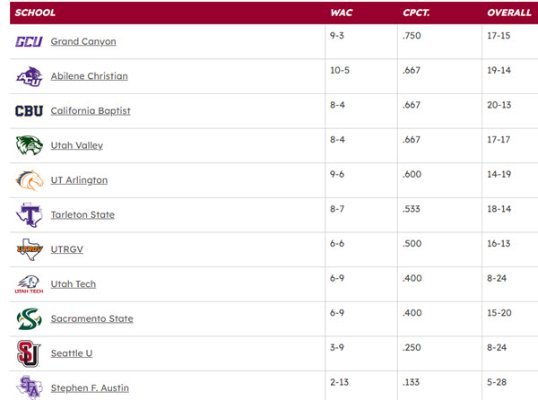Click the UTRGV Texas-shaped logo

pyautogui.click(x=30, y=249)
